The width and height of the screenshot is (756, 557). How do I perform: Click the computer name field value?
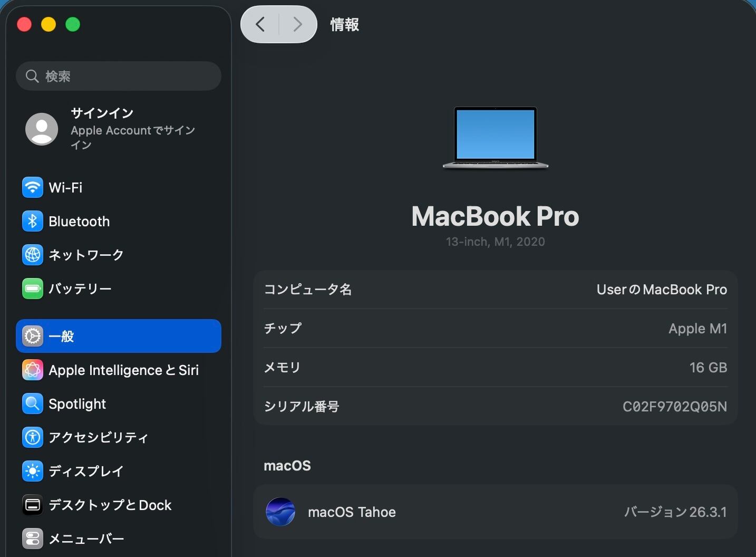point(661,290)
